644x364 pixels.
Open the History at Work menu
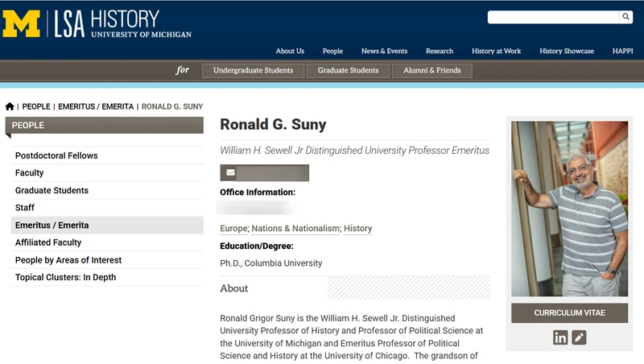coord(496,51)
